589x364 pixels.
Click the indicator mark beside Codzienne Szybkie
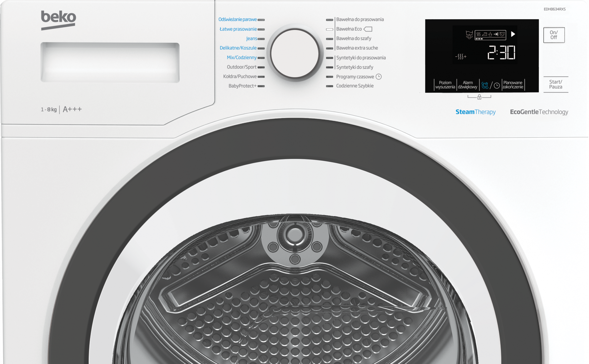pyautogui.click(x=330, y=86)
